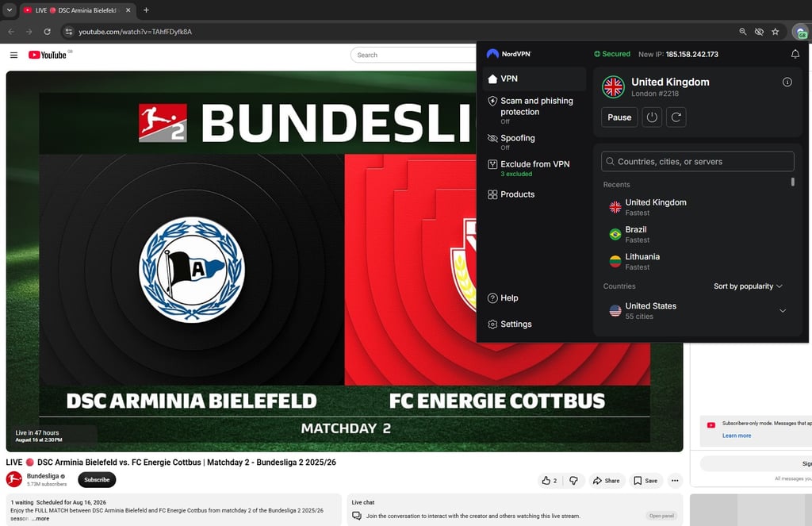The image size is (812, 526).
Task: Expand United States cities list chevron
Action: pos(783,311)
